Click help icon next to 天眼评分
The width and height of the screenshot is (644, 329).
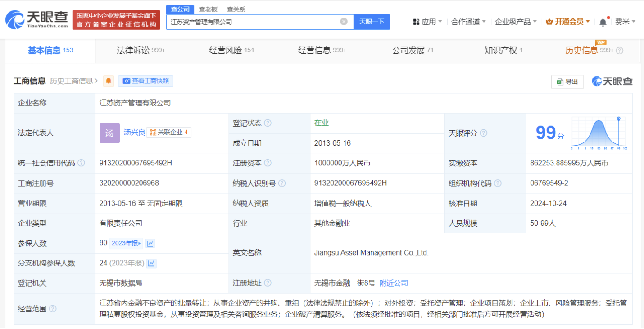(484, 133)
